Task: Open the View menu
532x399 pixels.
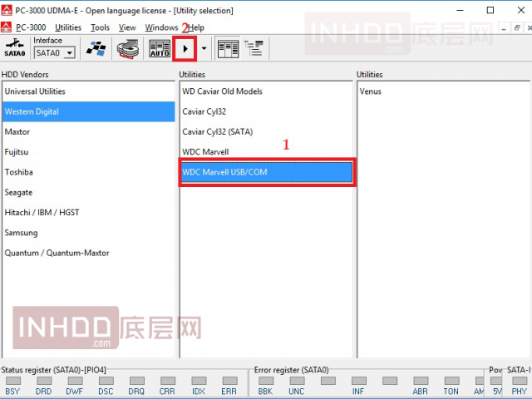Action: [x=127, y=27]
